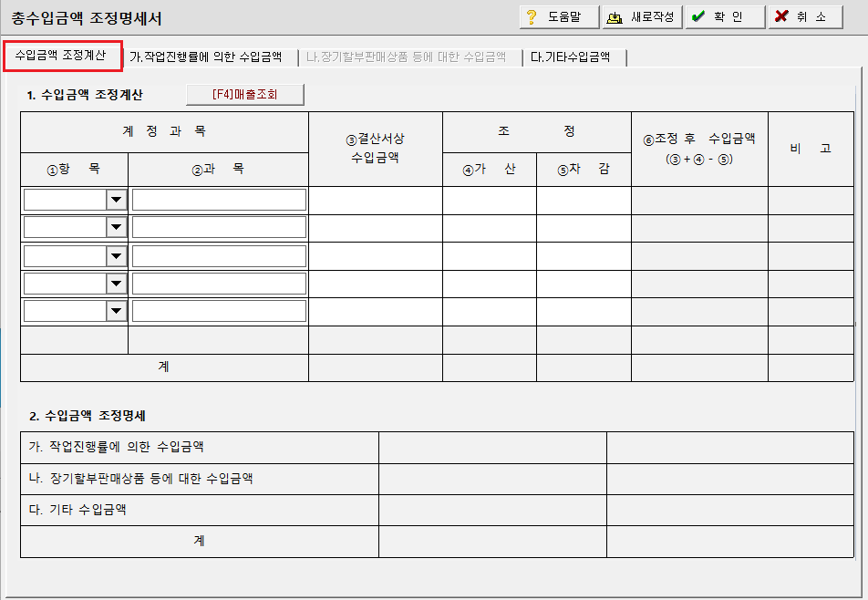Click the 다. 기타 수입금액 row label
This screenshot has width=868, height=600.
point(77,510)
